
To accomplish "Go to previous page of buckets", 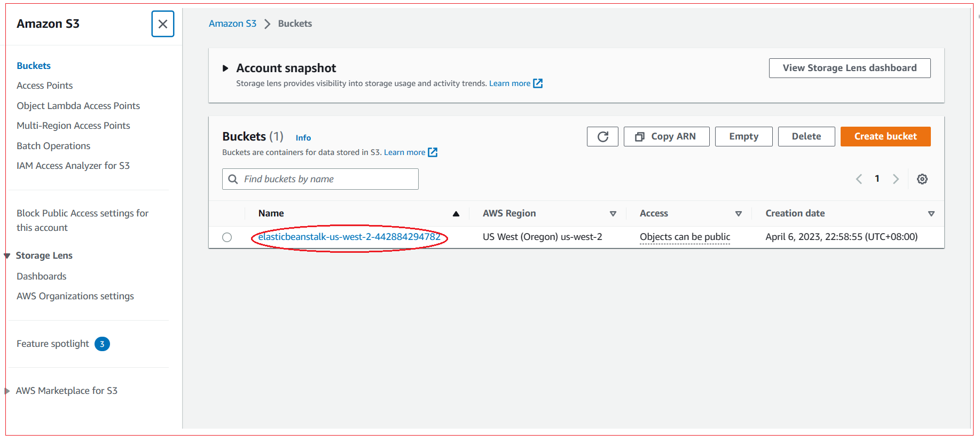I will (859, 179).
